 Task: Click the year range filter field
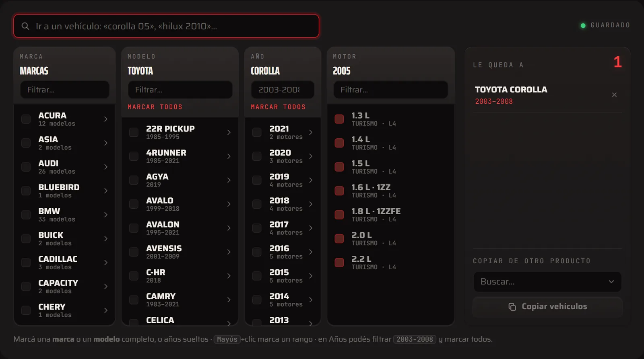283,90
